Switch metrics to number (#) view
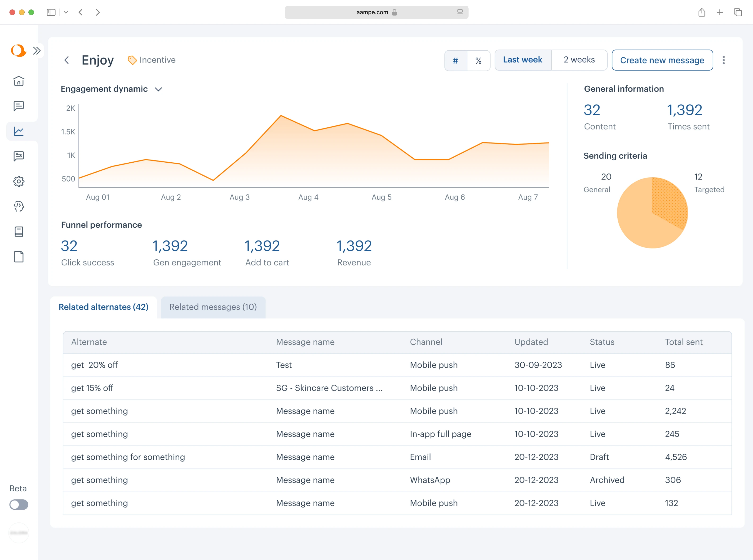The width and height of the screenshot is (753, 560). coord(456,61)
